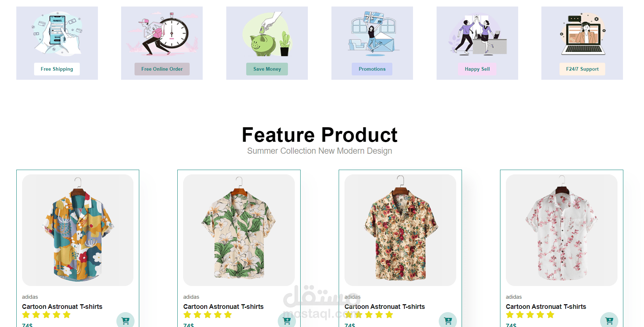Open the pink cherry blossom shirt image
The height and width of the screenshot is (327, 644).
click(x=562, y=230)
